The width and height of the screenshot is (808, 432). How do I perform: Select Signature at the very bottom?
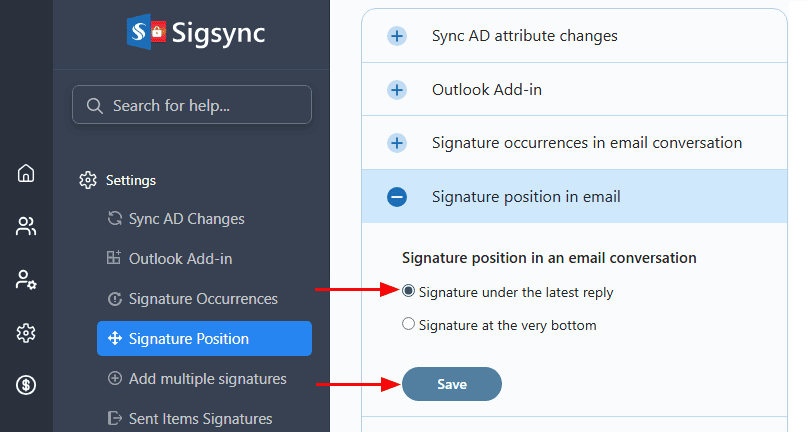click(408, 324)
